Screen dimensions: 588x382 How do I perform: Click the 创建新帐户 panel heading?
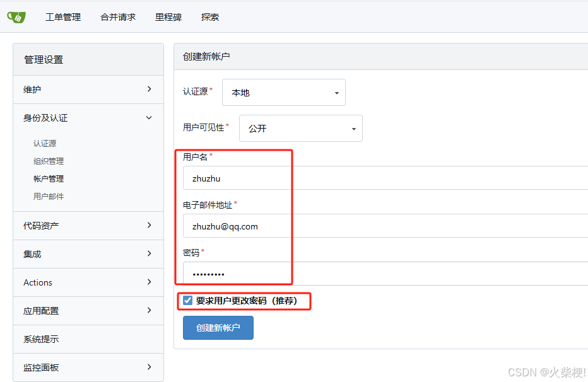(x=206, y=57)
